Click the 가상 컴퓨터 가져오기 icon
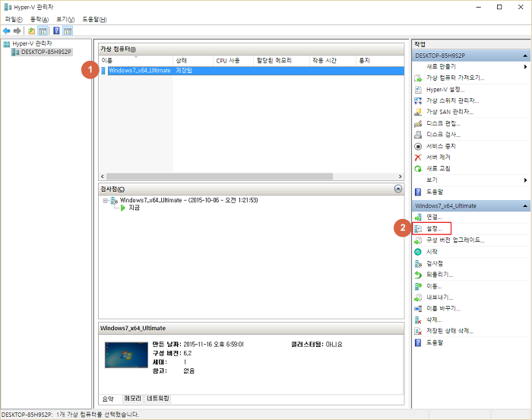This screenshot has width=532, height=420. coord(418,78)
